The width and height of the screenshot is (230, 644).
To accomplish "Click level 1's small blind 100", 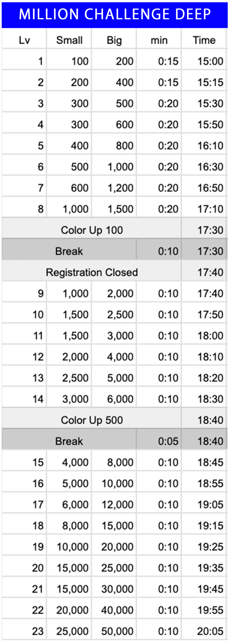I will click(80, 61).
